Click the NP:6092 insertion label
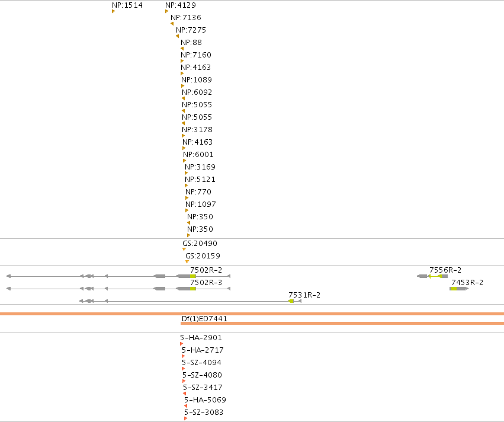 point(197,92)
